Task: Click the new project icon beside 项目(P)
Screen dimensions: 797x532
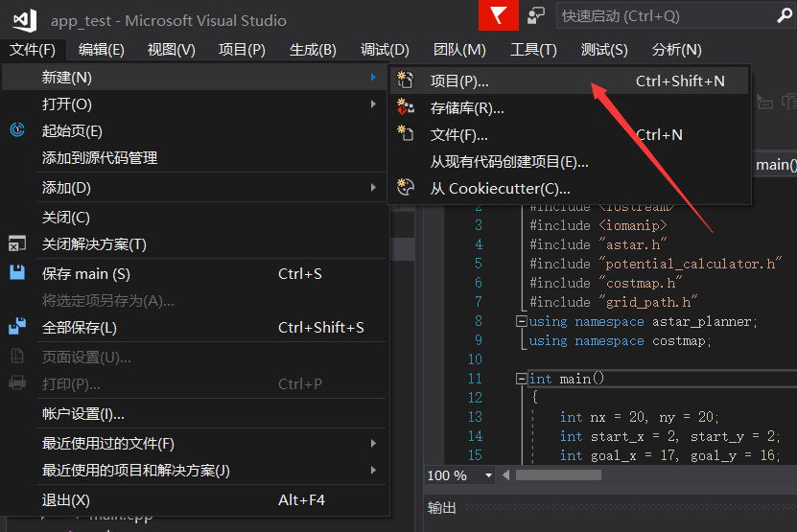Action: (x=405, y=81)
